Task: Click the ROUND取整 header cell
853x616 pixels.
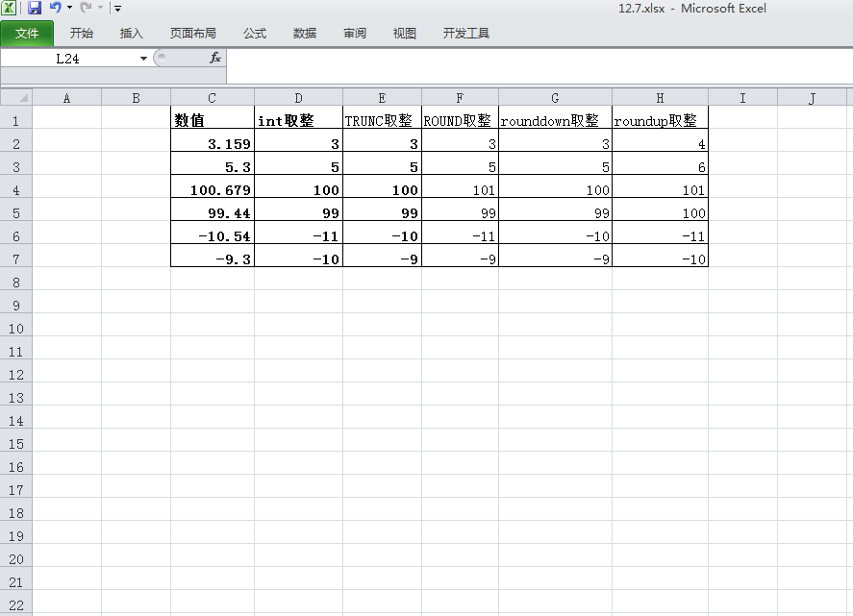Action: (461, 117)
